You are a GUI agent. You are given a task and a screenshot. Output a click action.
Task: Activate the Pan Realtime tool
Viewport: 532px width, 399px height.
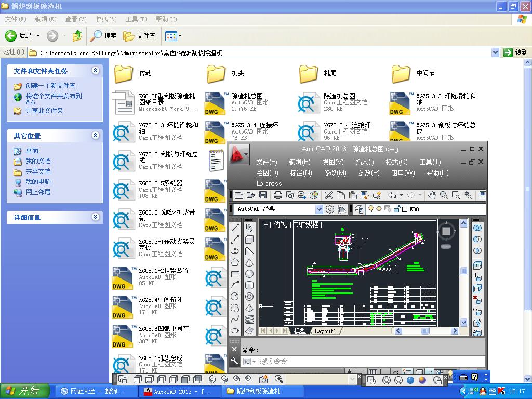click(433, 195)
